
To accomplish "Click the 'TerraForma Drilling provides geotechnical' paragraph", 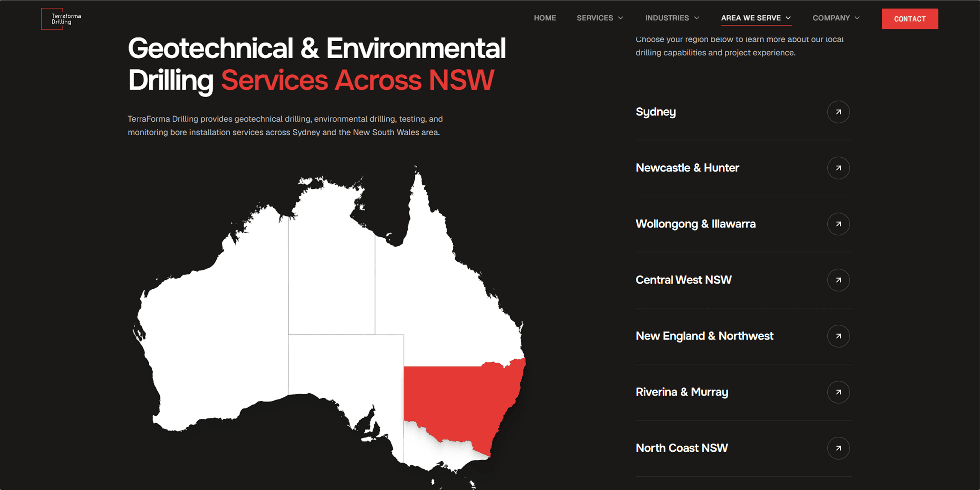I will point(285,126).
